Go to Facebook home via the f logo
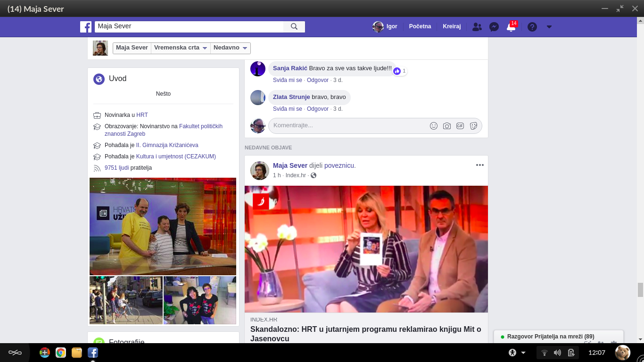Image resolution: width=644 pixels, height=362 pixels. pyautogui.click(x=86, y=27)
